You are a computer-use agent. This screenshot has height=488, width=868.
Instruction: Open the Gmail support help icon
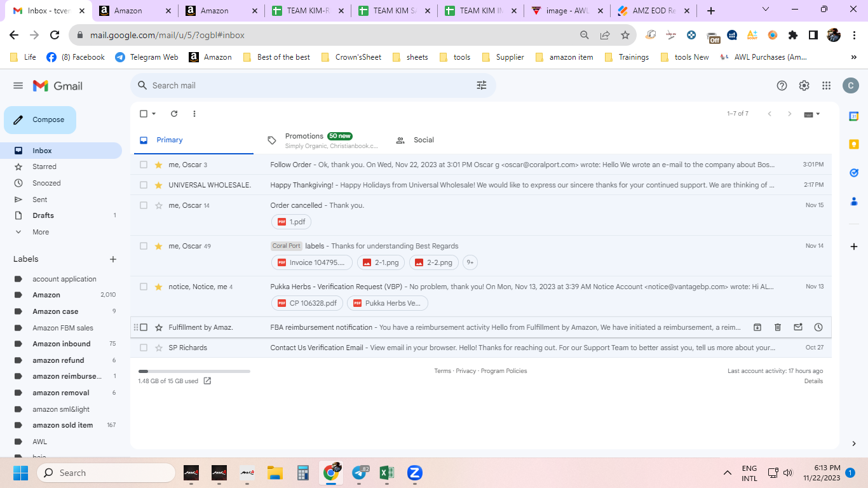tap(782, 86)
